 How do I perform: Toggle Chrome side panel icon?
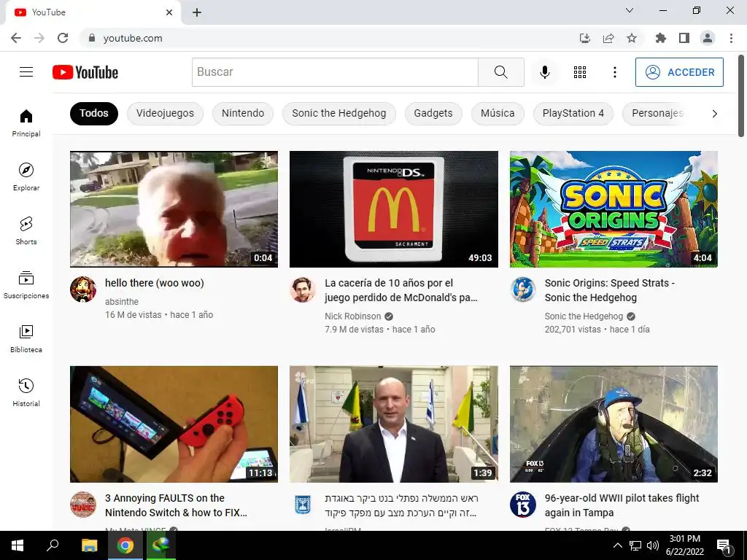coord(684,38)
